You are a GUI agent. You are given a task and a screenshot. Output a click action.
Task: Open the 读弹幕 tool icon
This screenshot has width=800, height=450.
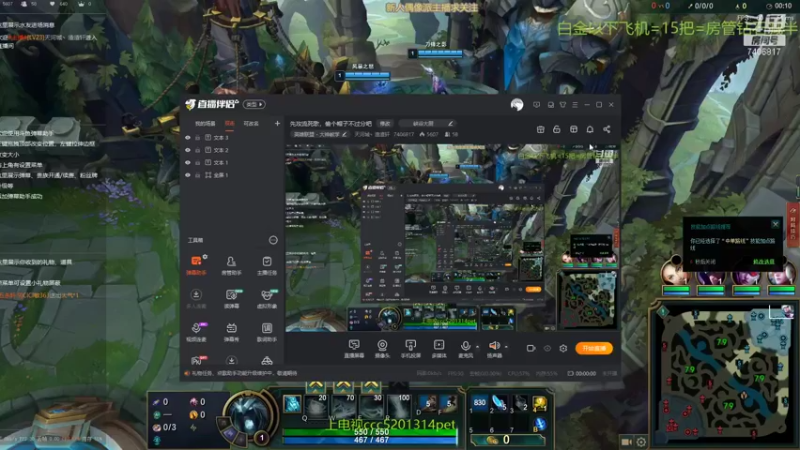(x=231, y=299)
